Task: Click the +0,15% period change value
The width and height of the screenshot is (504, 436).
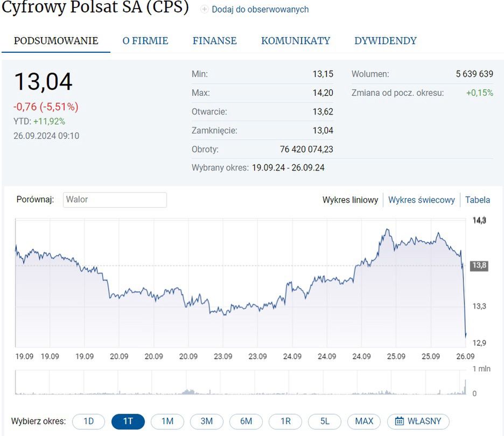Action: coord(480,93)
